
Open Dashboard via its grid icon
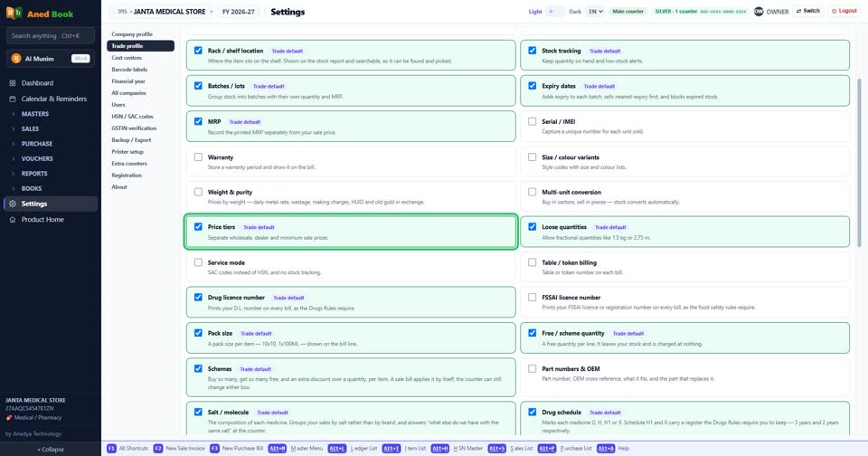coord(12,83)
